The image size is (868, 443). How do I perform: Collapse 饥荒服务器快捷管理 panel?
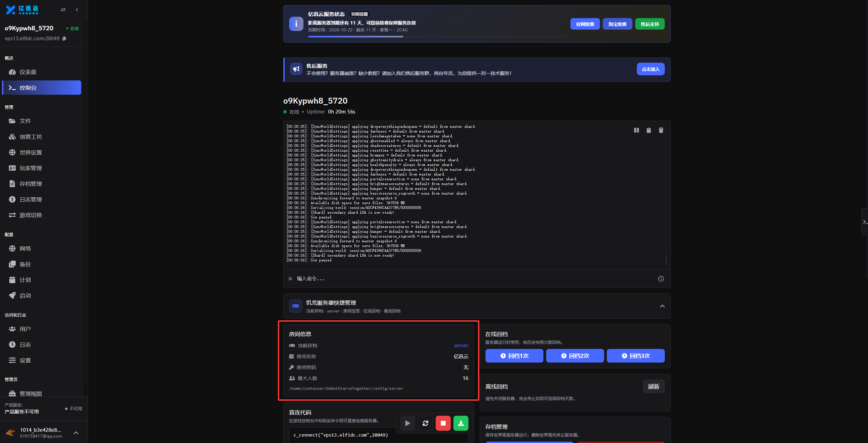[662, 306]
